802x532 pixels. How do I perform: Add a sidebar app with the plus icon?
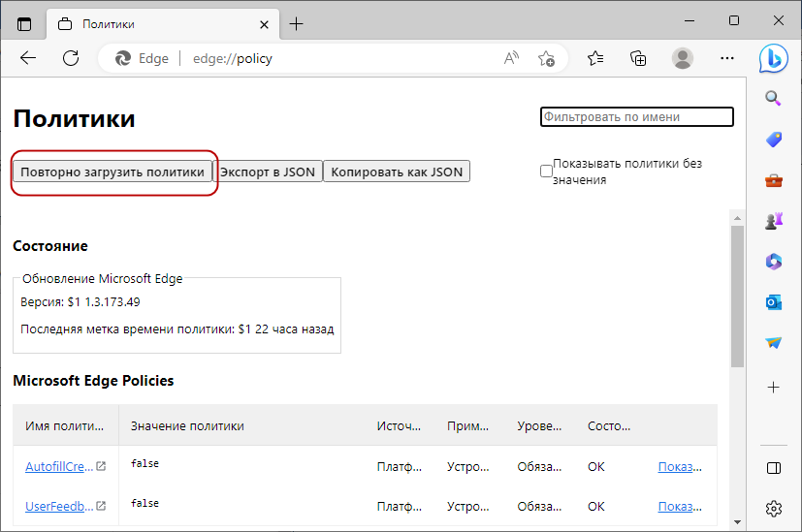tap(773, 388)
